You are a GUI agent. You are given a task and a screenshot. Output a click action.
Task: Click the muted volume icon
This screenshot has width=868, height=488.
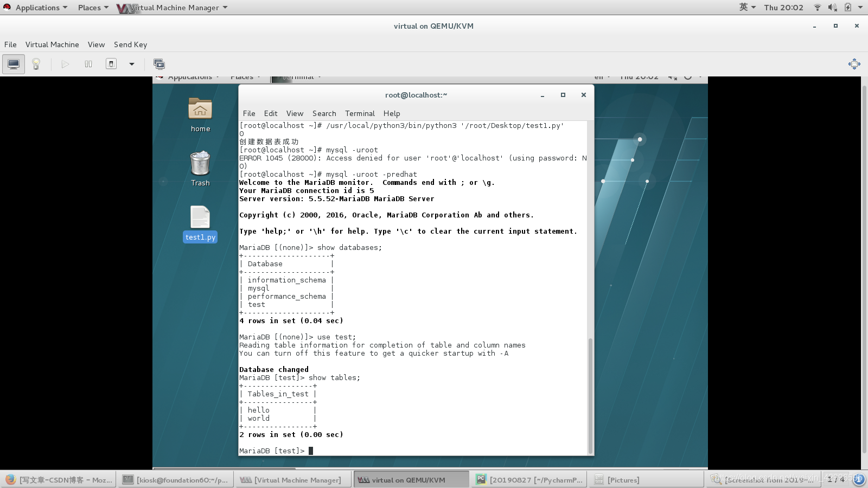(832, 8)
